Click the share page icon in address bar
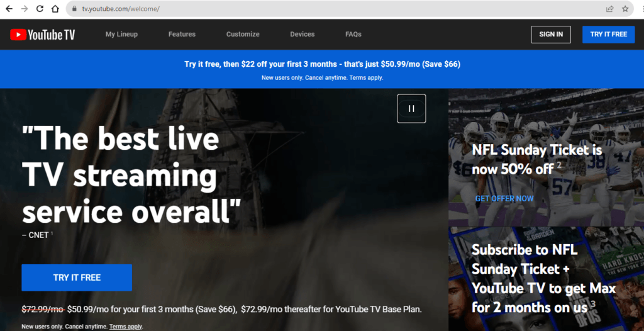The image size is (644, 331). pos(610,9)
